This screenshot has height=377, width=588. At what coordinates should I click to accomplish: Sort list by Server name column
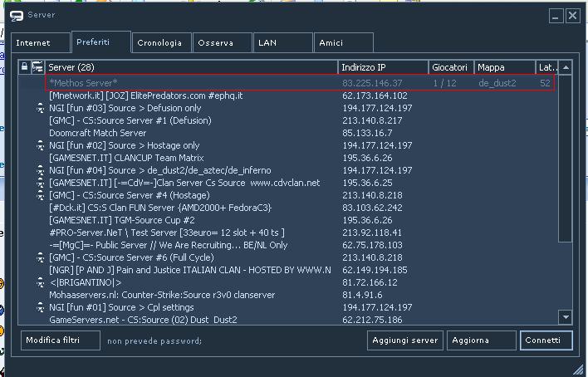(x=191, y=67)
